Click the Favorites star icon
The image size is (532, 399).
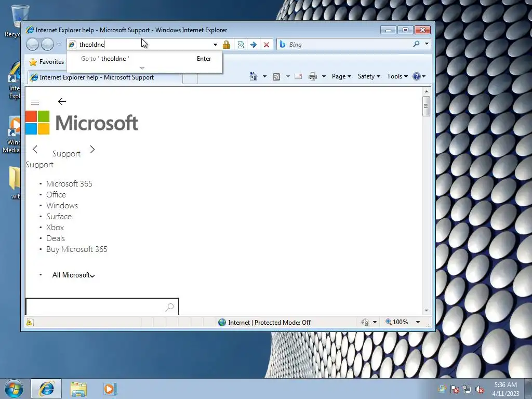33,62
